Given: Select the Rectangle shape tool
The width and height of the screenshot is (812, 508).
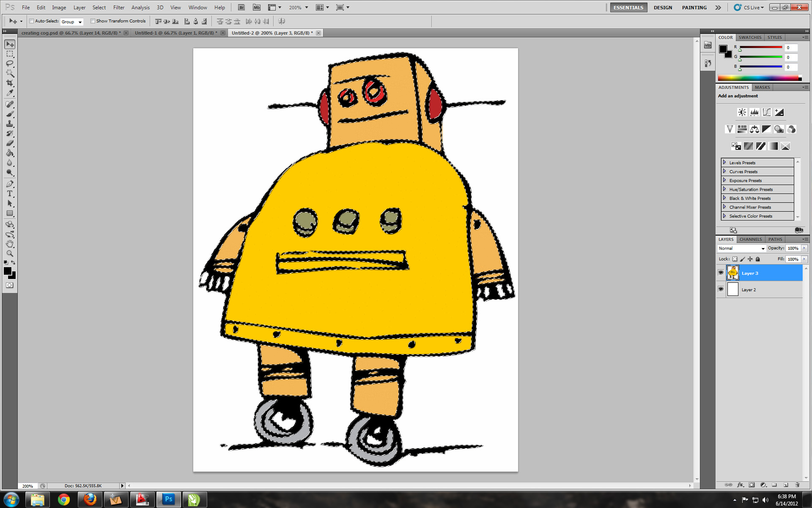Looking at the screenshot, I should (10, 213).
